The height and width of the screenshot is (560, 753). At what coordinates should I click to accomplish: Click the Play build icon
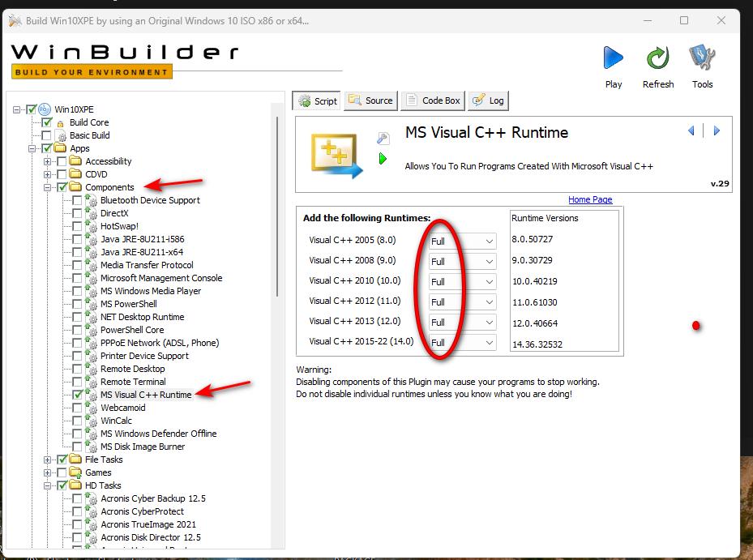point(613,58)
